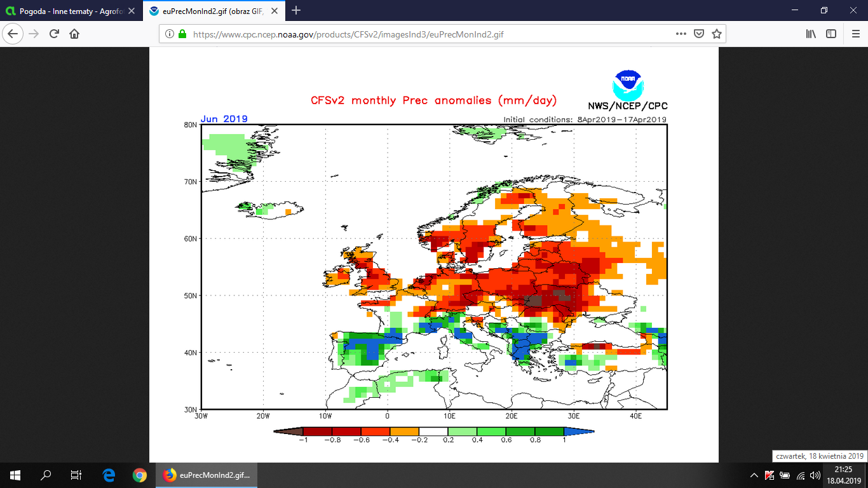The height and width of the screenshot is (488, 868).
Task: Launch Google Chrome from the taskbar
Action: point(140,475)
